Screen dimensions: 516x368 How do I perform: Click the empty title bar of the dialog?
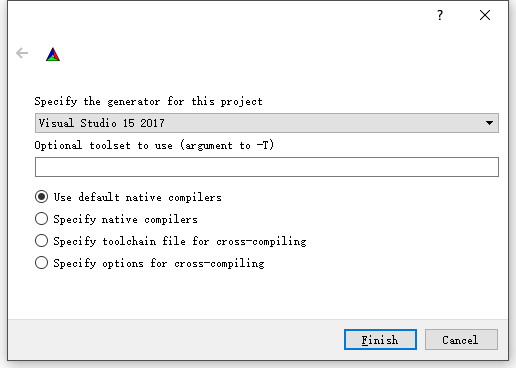[217, 15]
